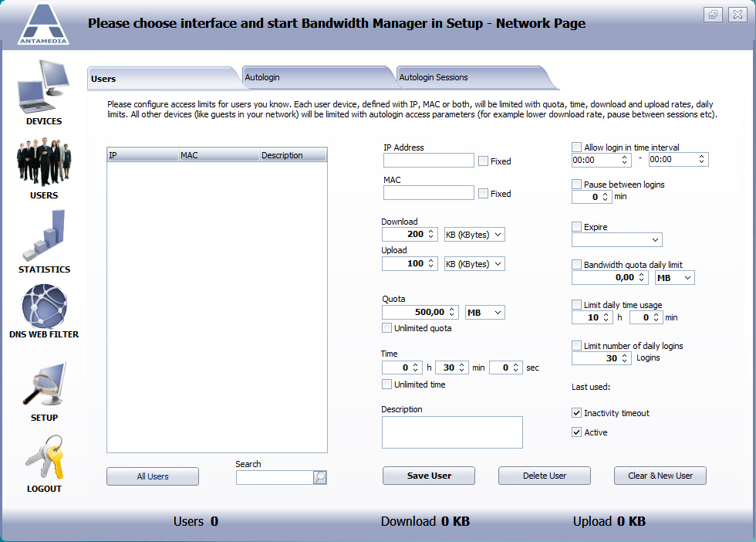This screenshot has width=756, height=542.
Task: Check Fixed next to IP Address
Action: [x=483, y=161]
